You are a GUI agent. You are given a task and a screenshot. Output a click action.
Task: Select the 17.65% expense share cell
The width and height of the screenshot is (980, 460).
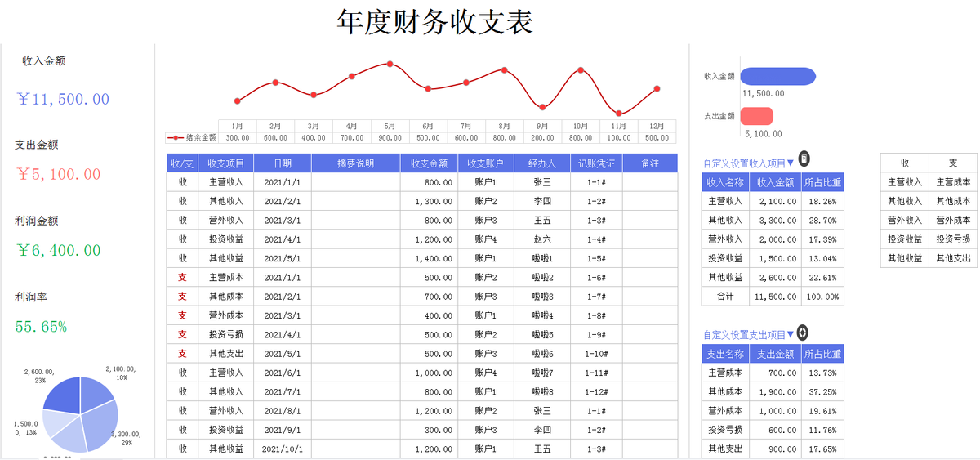pyautogui.click(x=822, y=449)
